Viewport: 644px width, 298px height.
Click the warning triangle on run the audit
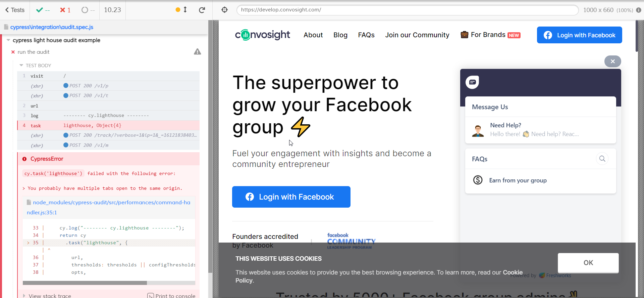point(198,52)
